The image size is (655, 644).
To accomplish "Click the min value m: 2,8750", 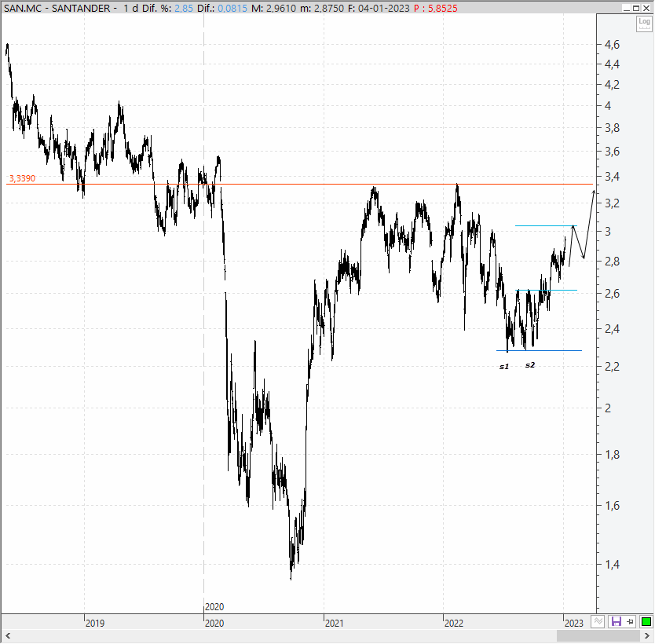I will tap(322, 9).
